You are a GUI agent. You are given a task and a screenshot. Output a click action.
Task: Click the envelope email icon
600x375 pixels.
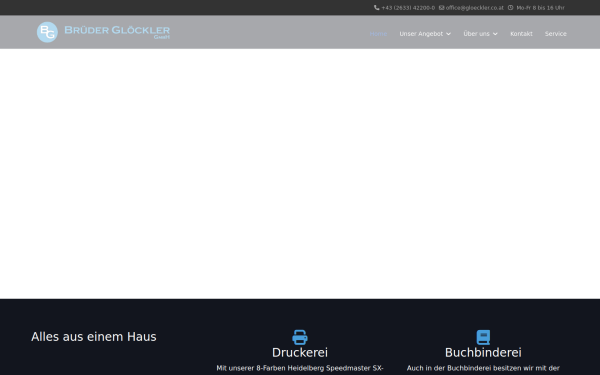441,8
